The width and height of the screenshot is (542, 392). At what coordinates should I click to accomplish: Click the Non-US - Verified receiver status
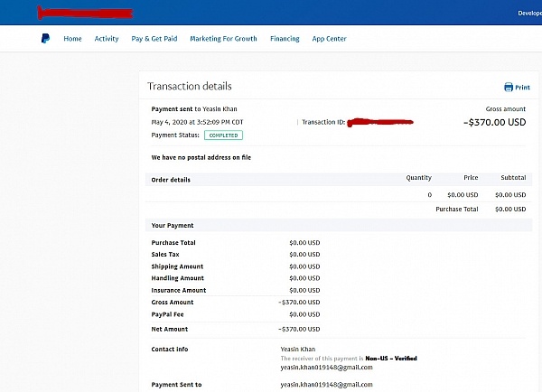pos(390,359)
